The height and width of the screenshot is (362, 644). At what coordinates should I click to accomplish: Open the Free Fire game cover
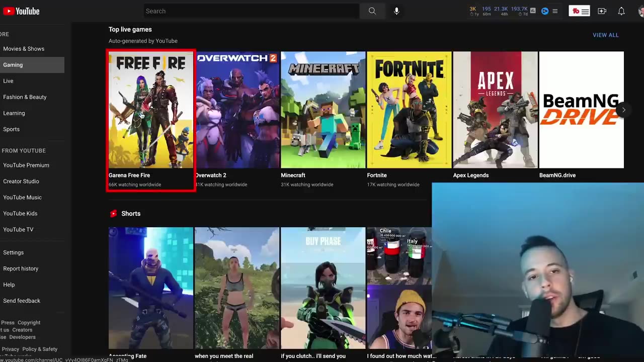pos(151,110)
